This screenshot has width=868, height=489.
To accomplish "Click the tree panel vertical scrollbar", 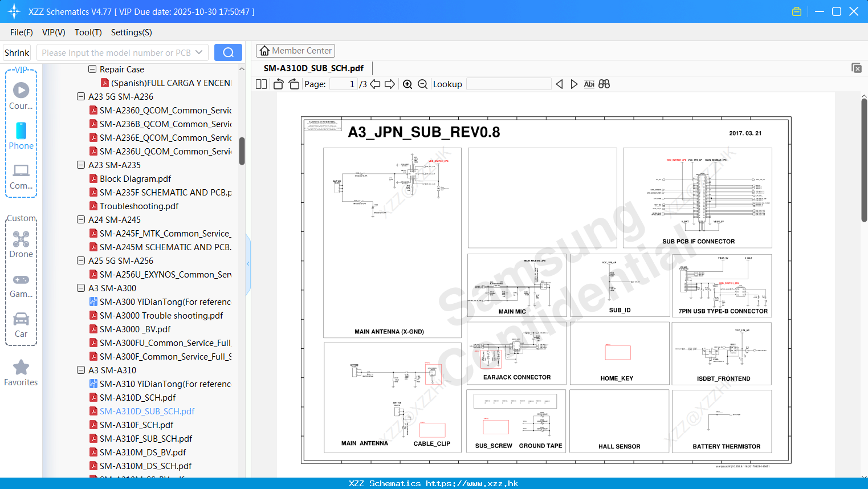I will point(242,151).
